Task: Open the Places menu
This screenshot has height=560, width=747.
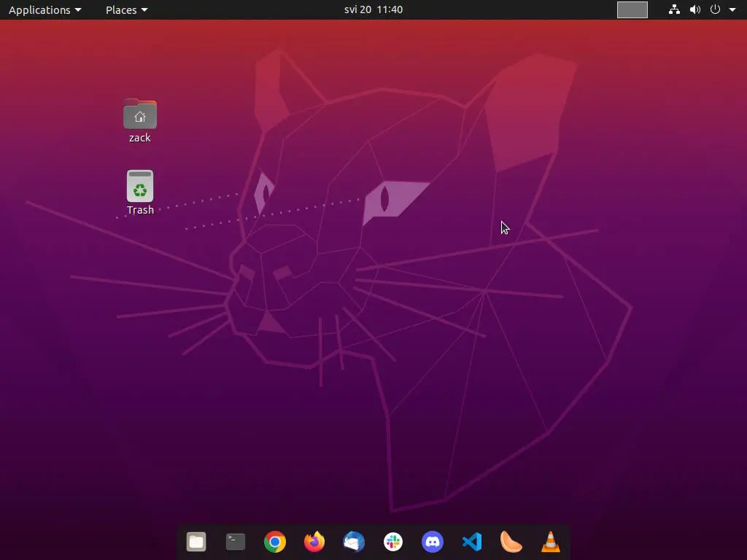Action: (x=126, y=9)
